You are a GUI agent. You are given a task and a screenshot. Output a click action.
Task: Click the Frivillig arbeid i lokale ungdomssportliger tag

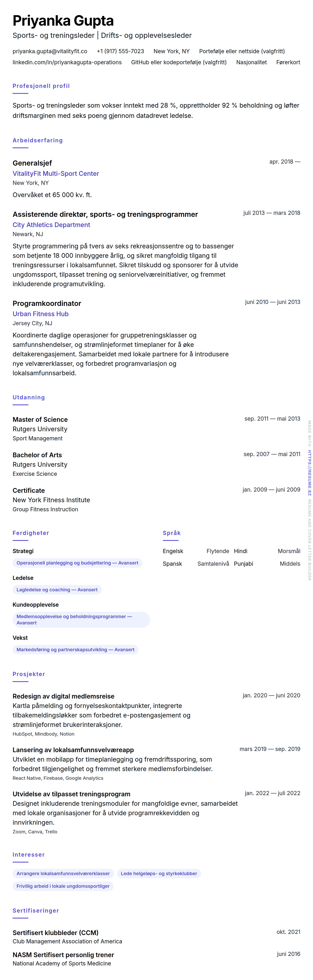pos(63,886)
